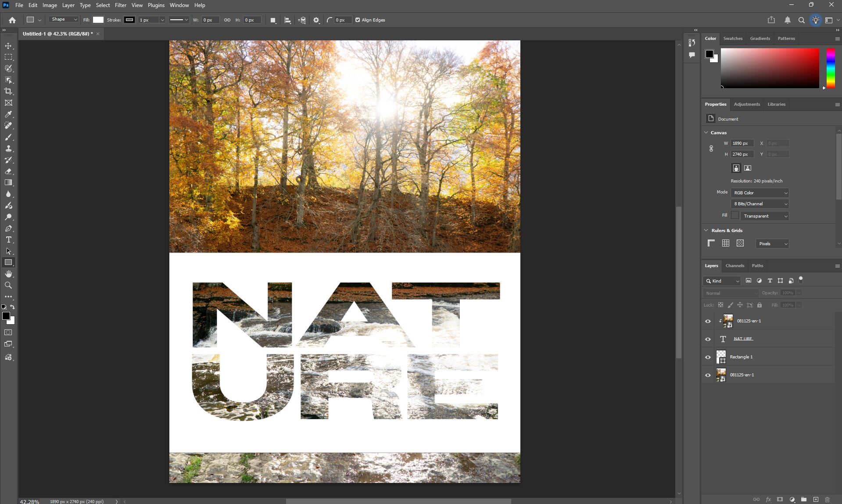Select the Move tool
The width and height of the screenshot is (842, 504).
[8, 46]
